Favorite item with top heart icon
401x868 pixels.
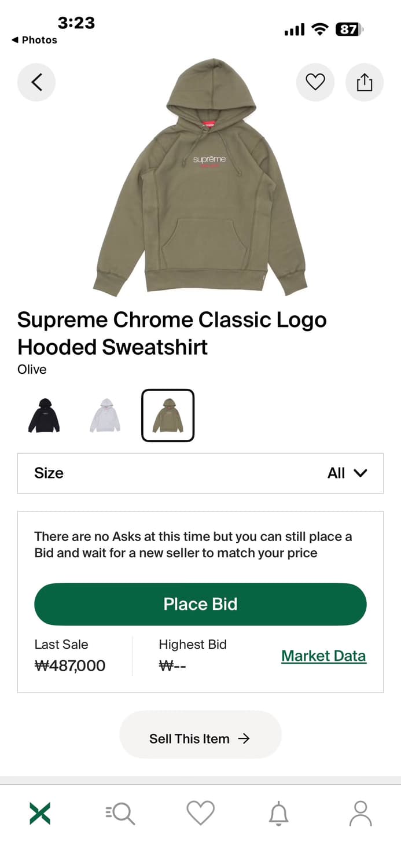point(315,82)
